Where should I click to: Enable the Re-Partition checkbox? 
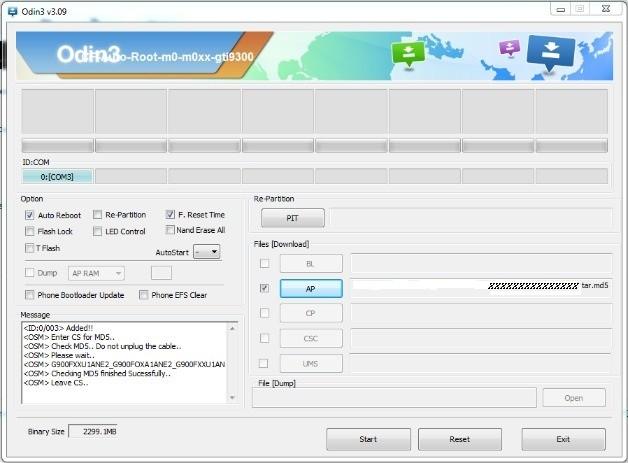pos(97,215)
